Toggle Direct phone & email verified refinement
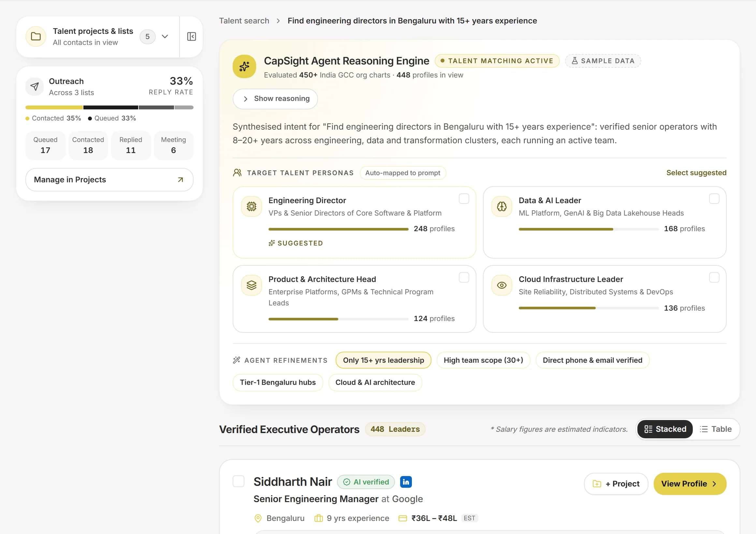Screen dimensions: 756x534 pos(592,360)
